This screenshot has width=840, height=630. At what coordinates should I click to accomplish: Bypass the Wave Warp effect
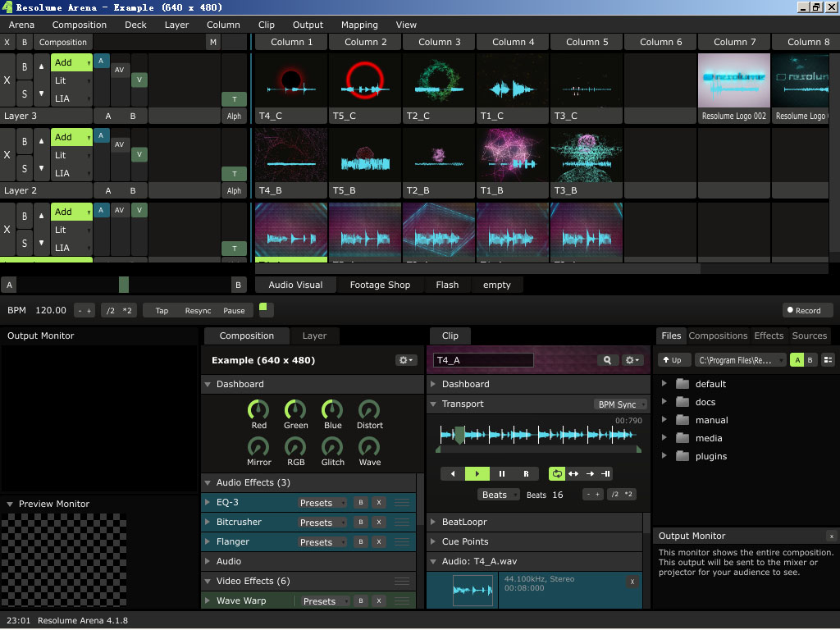[361, 601]
